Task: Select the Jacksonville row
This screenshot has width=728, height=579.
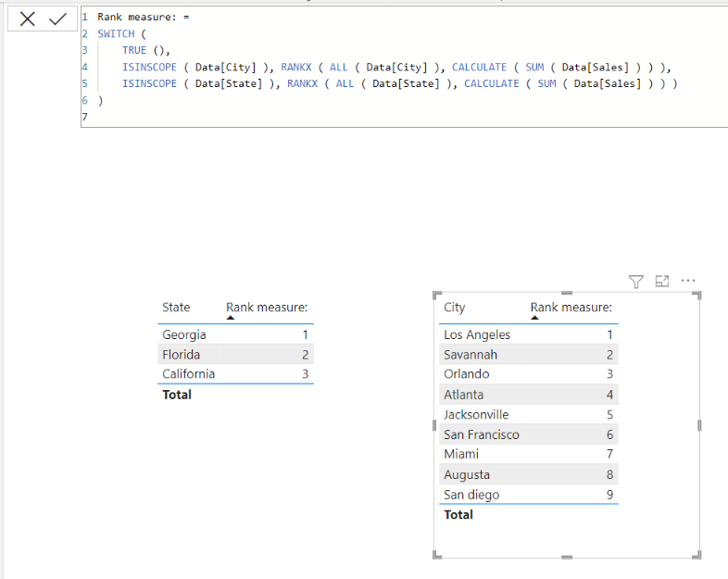Action: [528, 414]
